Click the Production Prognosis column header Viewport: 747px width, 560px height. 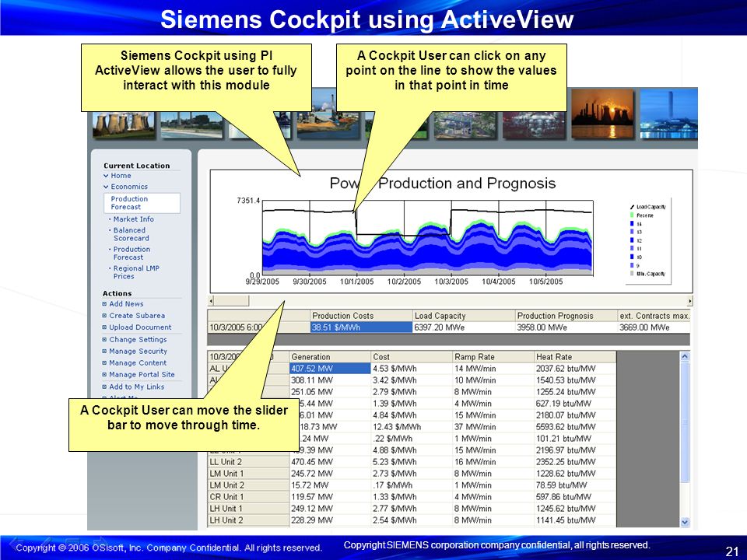(x=566, y=316)
